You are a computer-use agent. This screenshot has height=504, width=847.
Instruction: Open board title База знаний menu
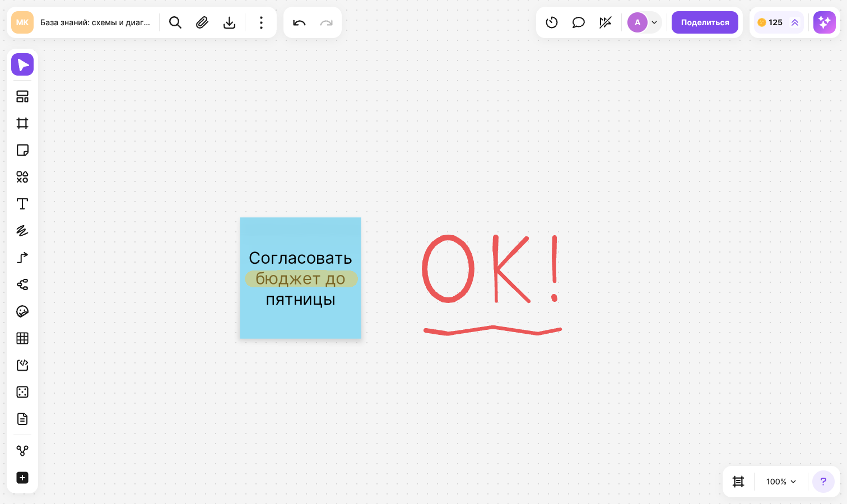pyautogui.click(x=95, y=22)
